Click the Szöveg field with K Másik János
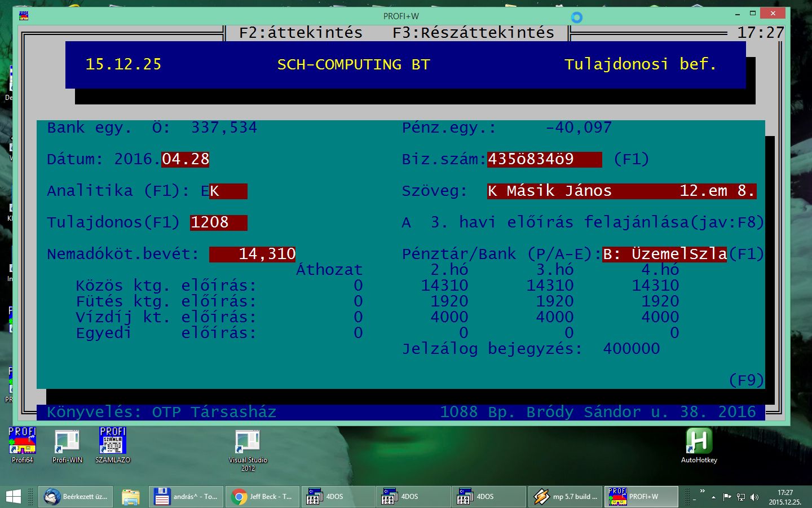Image resolution: width=812 pixels, height=508 pixels. coord(621,191)
